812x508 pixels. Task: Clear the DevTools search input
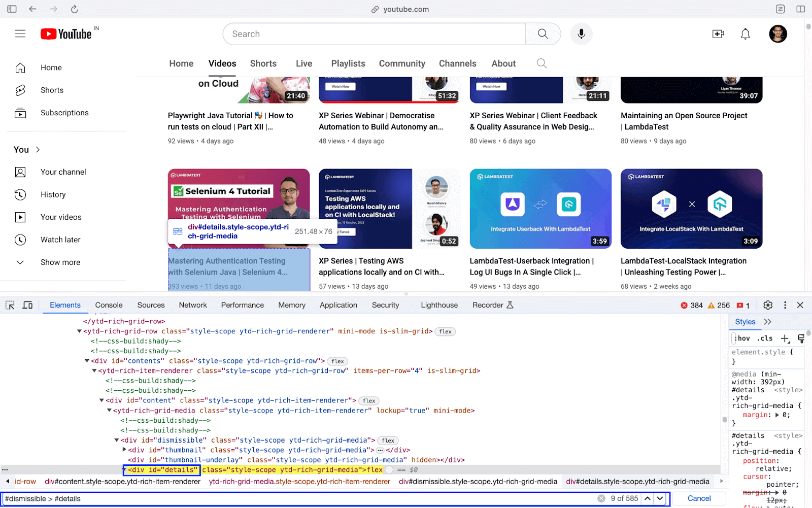coord(601,498)
